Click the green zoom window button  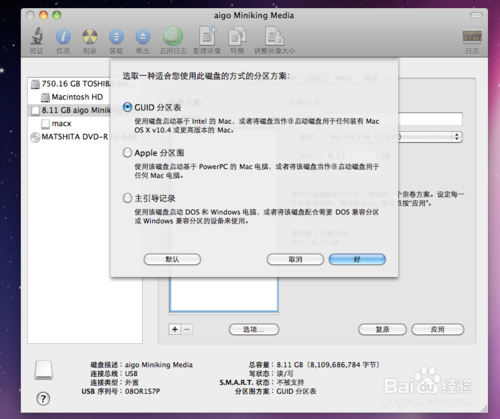(x=57, y=15)
